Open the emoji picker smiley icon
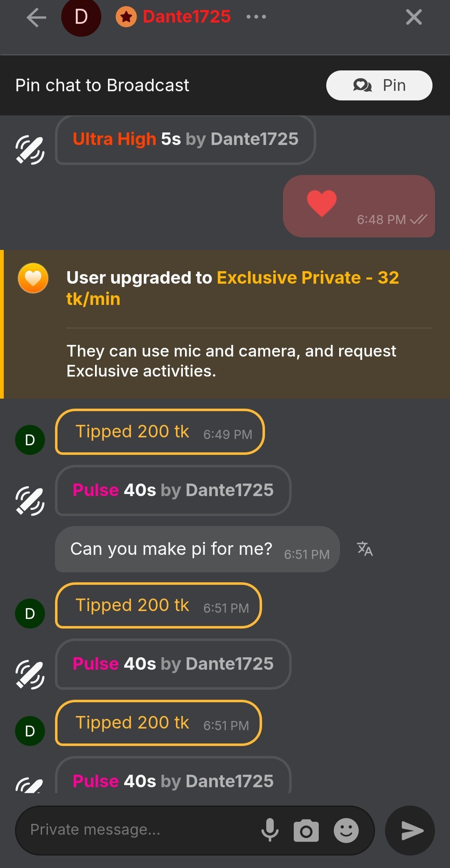This screenshot has width=450, height=868. tap(346, 831)
